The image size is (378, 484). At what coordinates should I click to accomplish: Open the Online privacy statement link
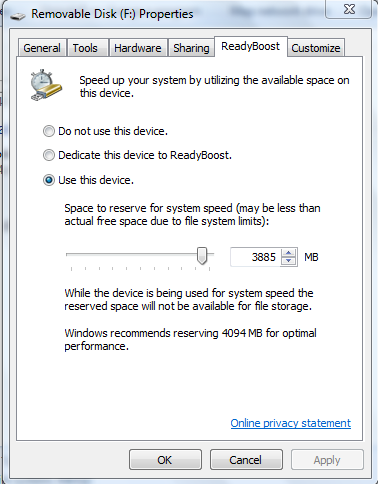(290, 423)
